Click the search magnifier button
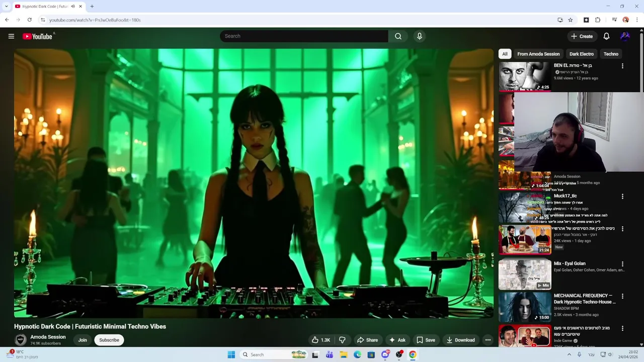 pos(398,36)
